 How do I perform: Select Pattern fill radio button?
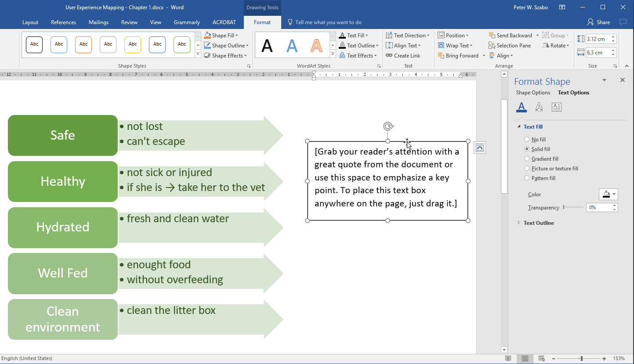[527, 178]
